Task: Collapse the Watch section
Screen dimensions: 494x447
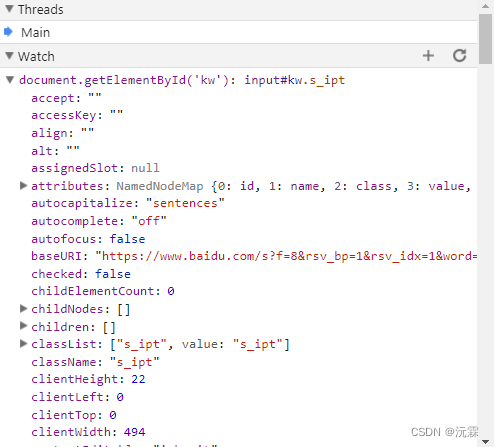Action: pos(10,56)
